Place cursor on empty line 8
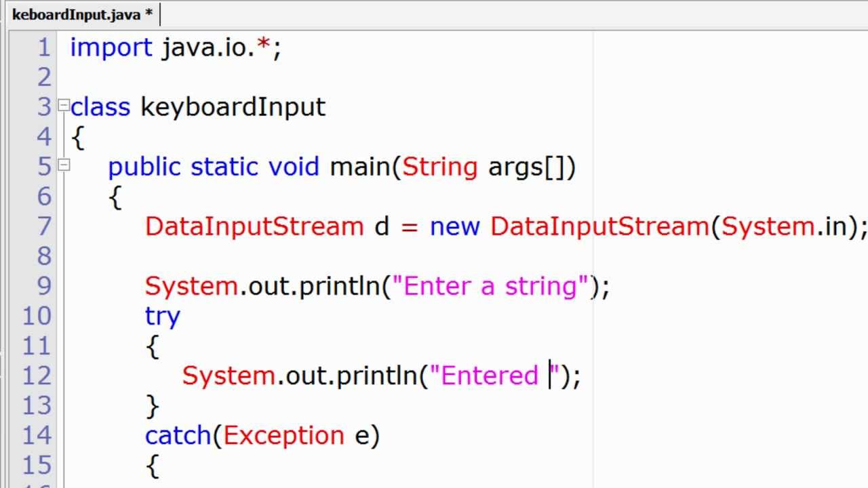 click(271, 256)
